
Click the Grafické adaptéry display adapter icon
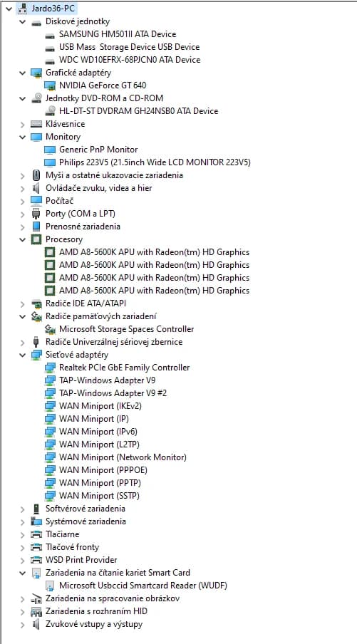36,73
